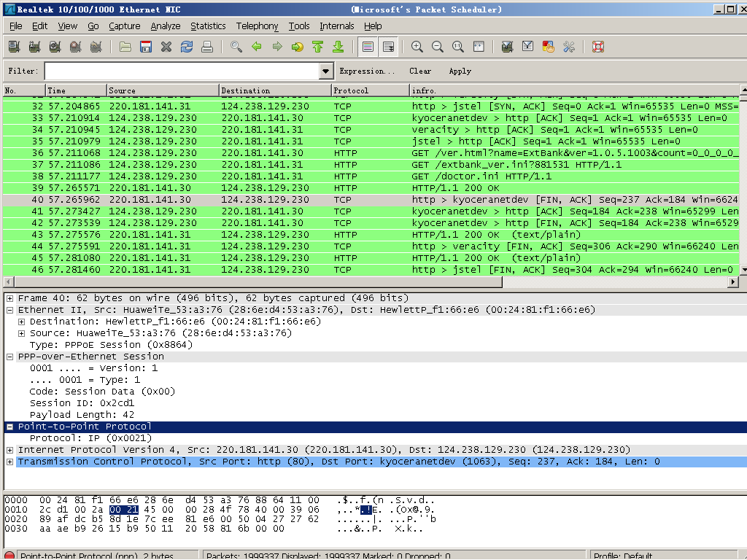
Task: Select packet 38 GET /doctor.ini row
Action: coord(371,176)
